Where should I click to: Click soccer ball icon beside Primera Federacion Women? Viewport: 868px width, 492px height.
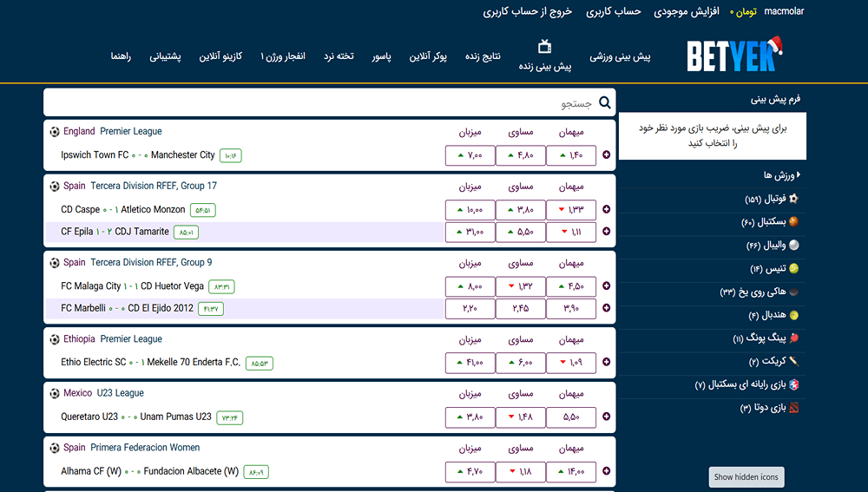pyautogui.click(x=54, y=448)
